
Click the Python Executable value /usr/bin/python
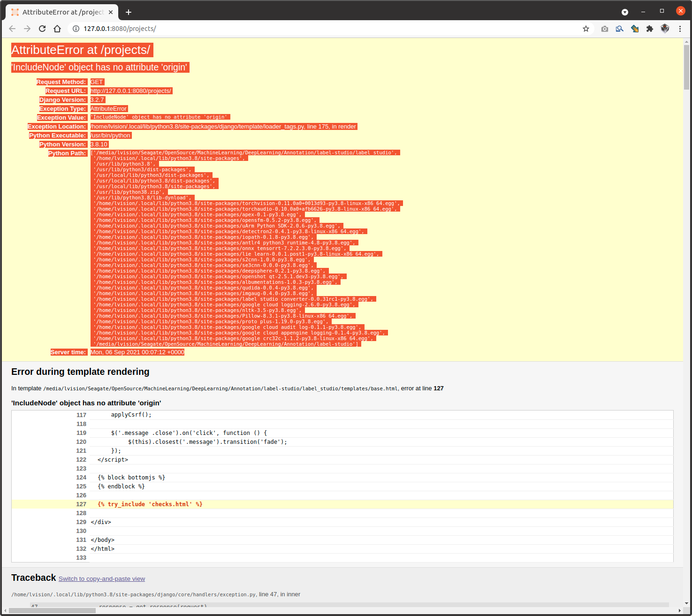(111, 136)
